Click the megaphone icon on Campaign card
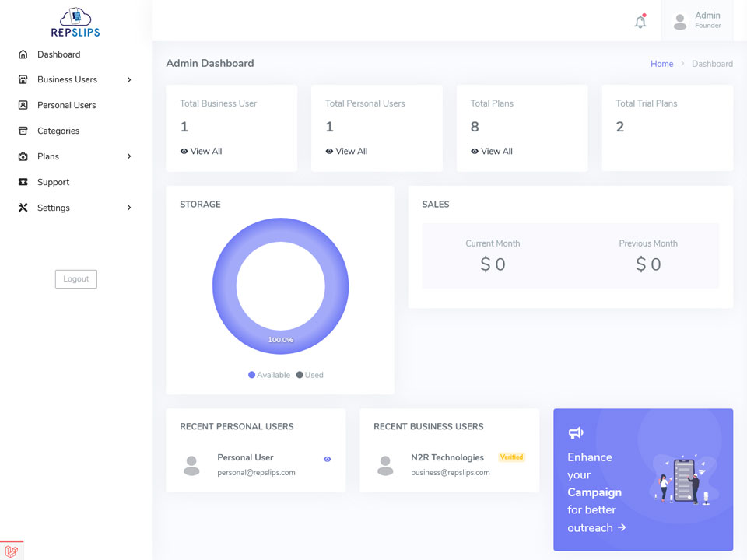The height and width of the screenshot is (560, 747). (576, 433)
